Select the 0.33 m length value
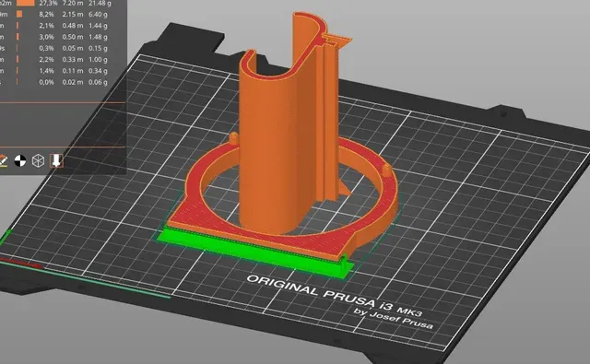The image size is (590, 364). click(73, 59)
